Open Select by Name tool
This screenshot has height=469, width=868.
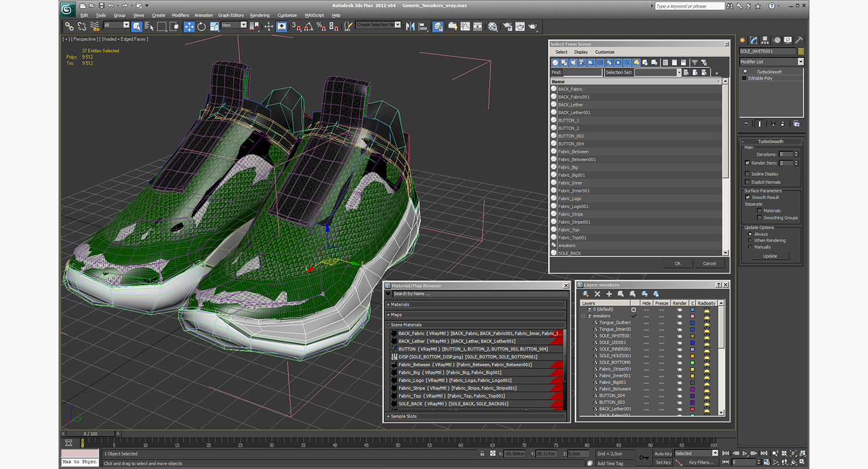click(149, 26)
